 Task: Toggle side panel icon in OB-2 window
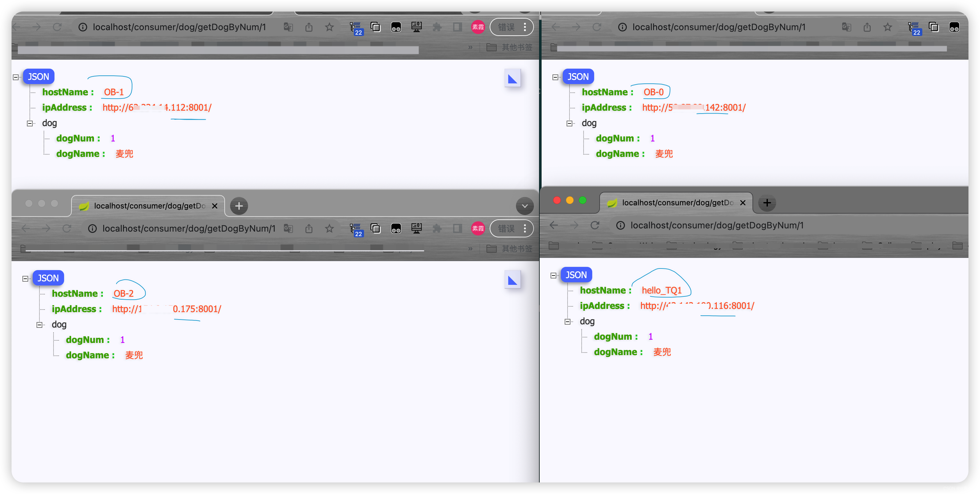click(x=457, y=228)
